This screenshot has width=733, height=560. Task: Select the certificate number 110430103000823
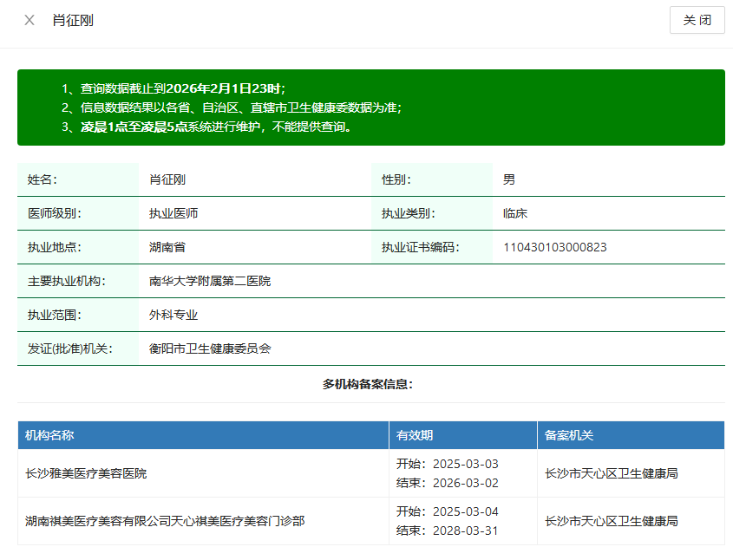coord(554,247)
